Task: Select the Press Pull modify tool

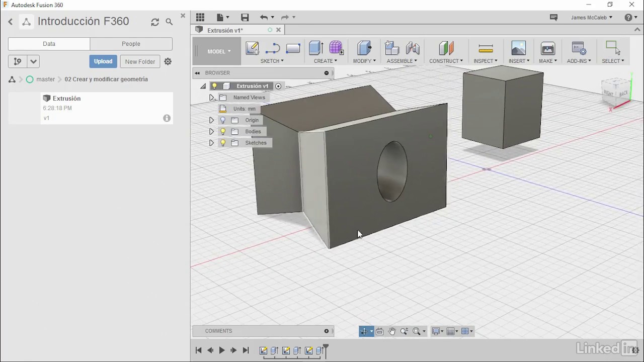Action: 364,48
